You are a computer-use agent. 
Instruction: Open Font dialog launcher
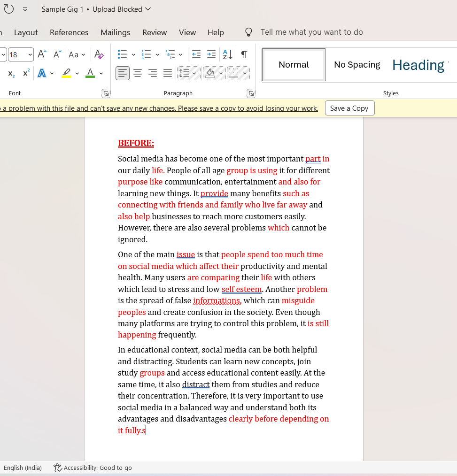pyautogui.click(x=106, y=93)
